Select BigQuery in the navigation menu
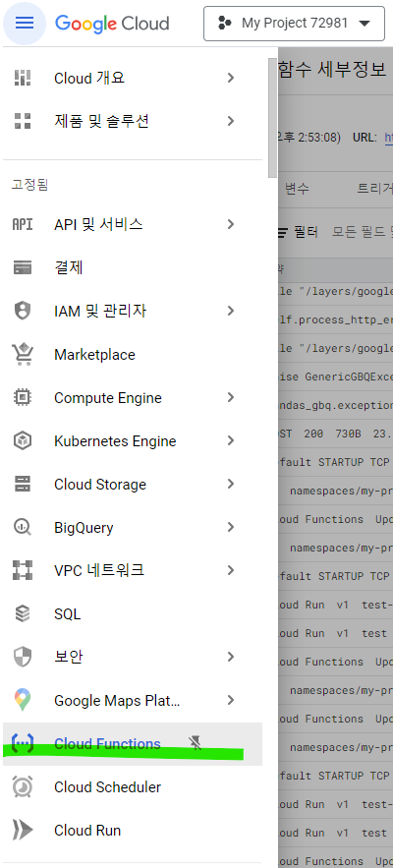The height and width of the screenshot is (868, 393). (133, 527)
